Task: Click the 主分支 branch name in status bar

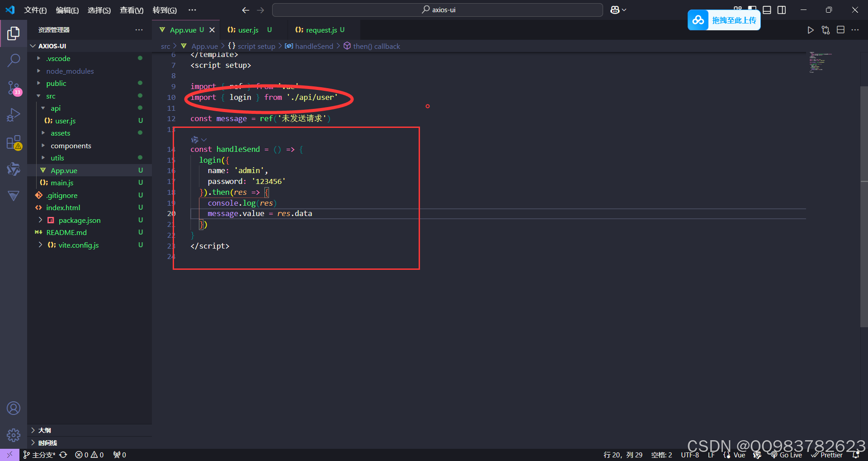Action: [40, 455]
